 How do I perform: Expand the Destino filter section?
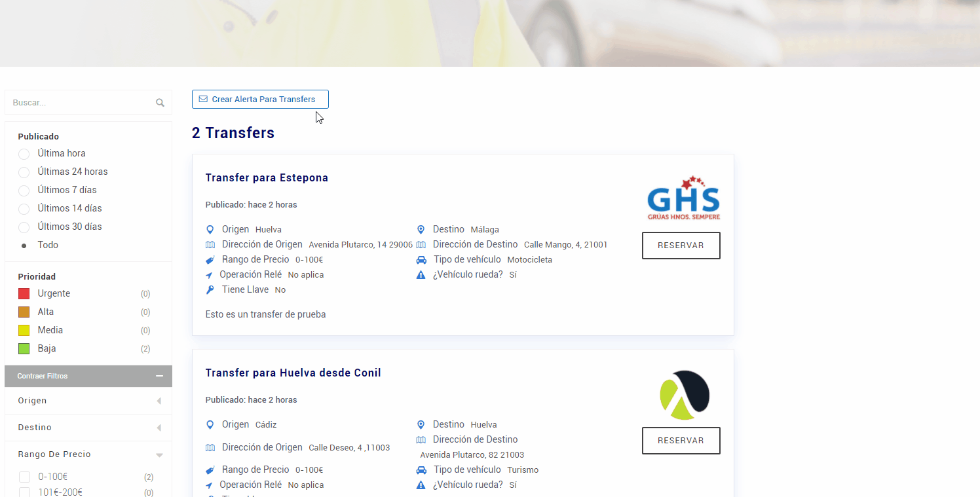159,428
